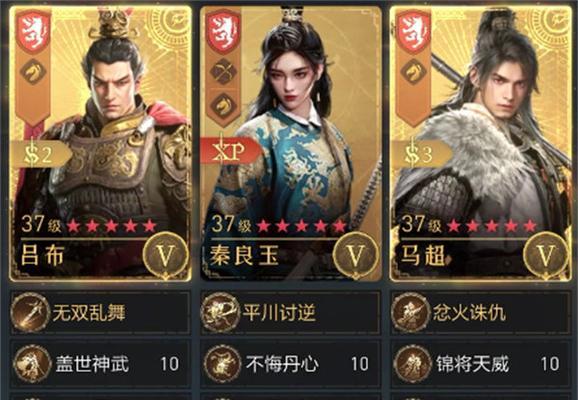This screenshot has width=578, height=400.
Task: Click the 不悔丹心 skill icon
Action: pos(222,364)
